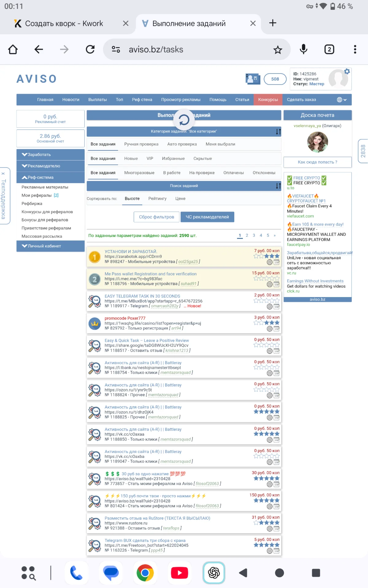Go to page 3 of results
Screen dimensions: 368x588
[x=254, y=236]
